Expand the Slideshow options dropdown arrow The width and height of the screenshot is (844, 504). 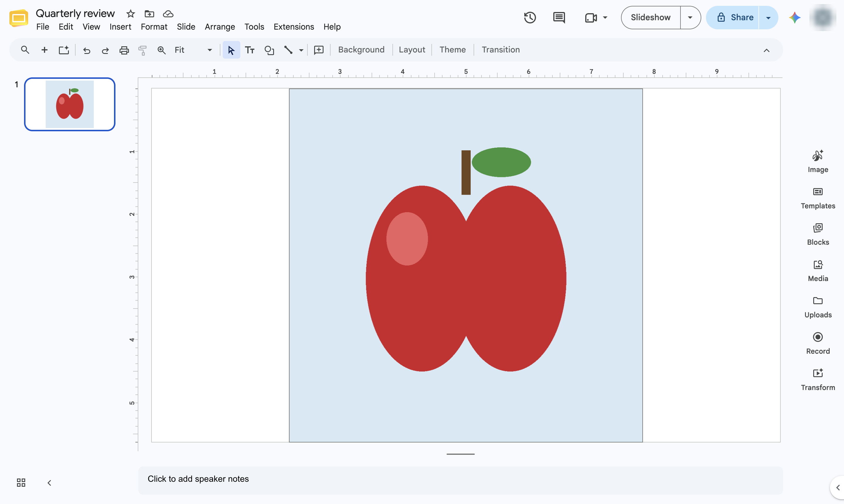[690, 17]
